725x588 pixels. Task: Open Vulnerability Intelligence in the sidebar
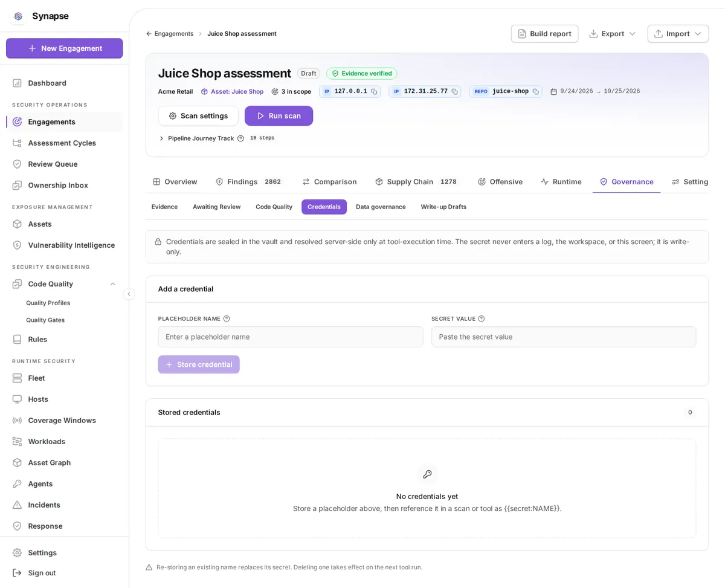click(65, 245)
